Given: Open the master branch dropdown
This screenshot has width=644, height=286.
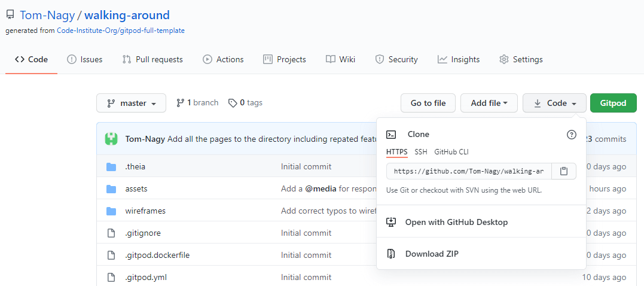Looking at the screenshot, I should [x=132, y=103].
